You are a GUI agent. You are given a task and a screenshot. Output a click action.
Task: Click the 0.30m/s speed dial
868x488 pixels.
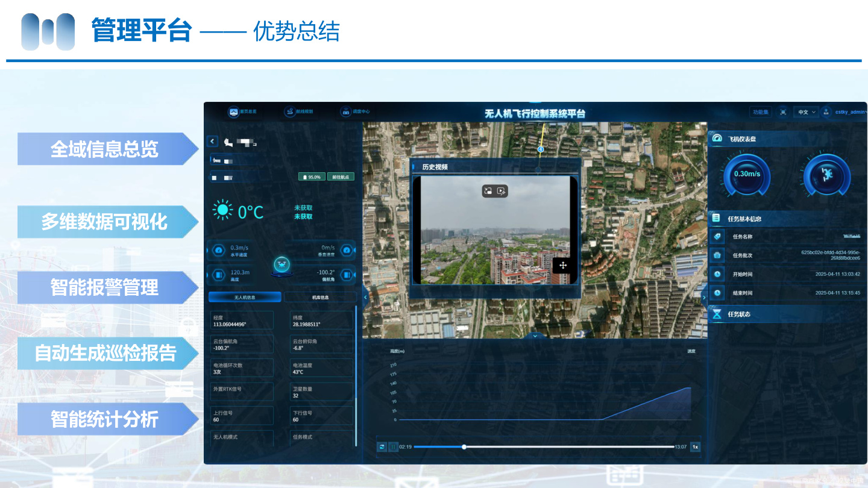(747, 174)
